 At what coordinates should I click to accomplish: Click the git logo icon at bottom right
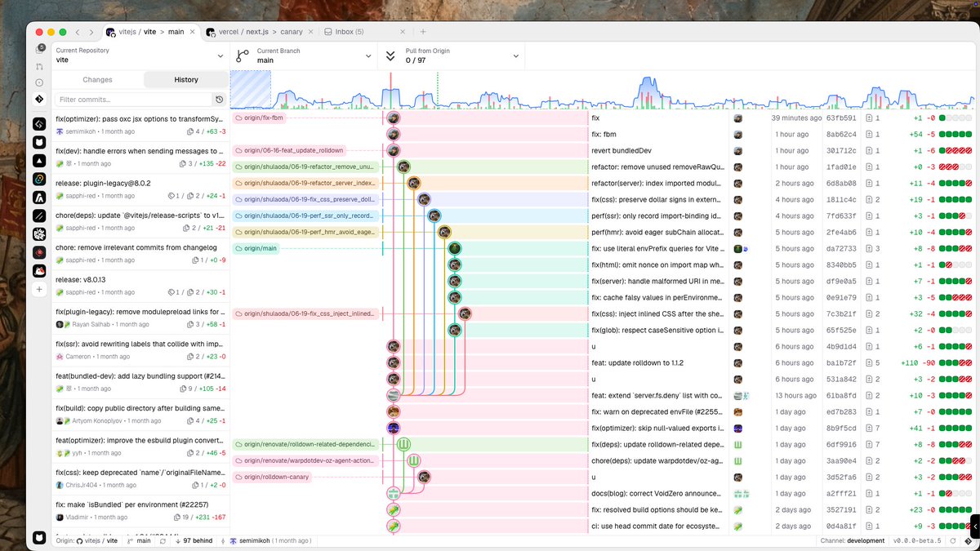[968, 540]
